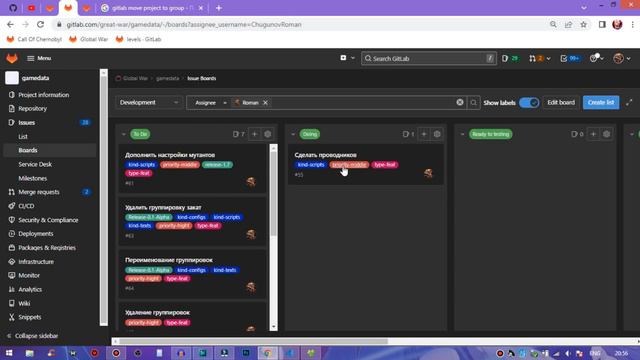Expand the create new dropdown arrow
The image size is (640, 360).
click(353, 58)
